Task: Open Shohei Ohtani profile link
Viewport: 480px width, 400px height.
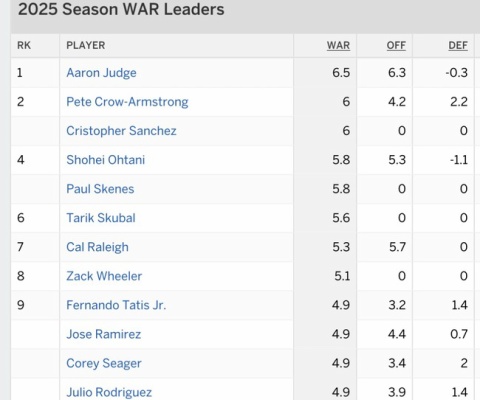Action: coord(106,160)
